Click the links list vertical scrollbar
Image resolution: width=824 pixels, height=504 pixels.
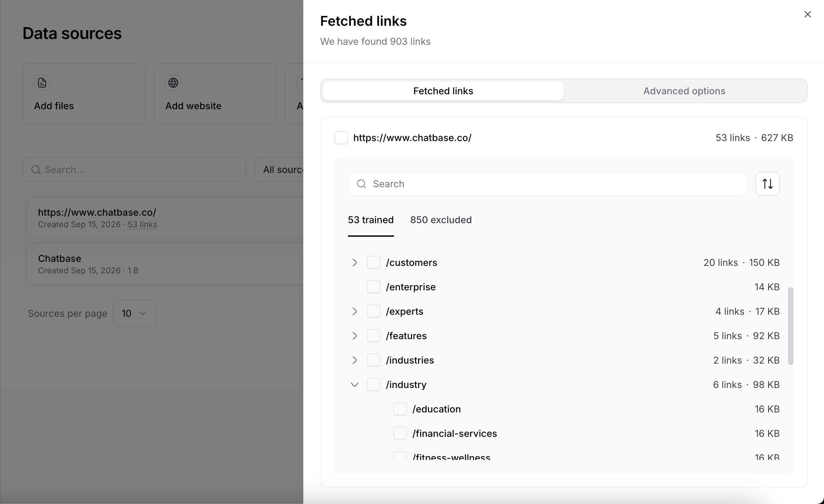pos(790,326)
